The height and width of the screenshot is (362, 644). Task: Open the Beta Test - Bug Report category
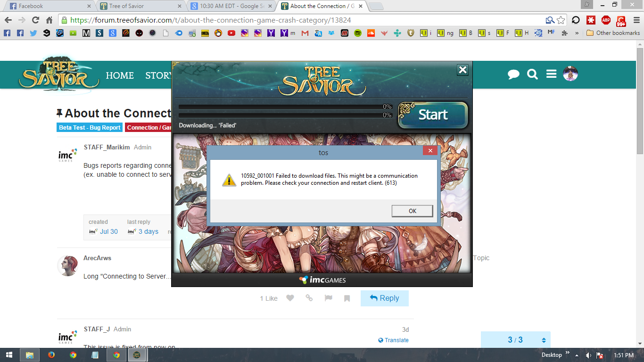(x=90, y=128)
